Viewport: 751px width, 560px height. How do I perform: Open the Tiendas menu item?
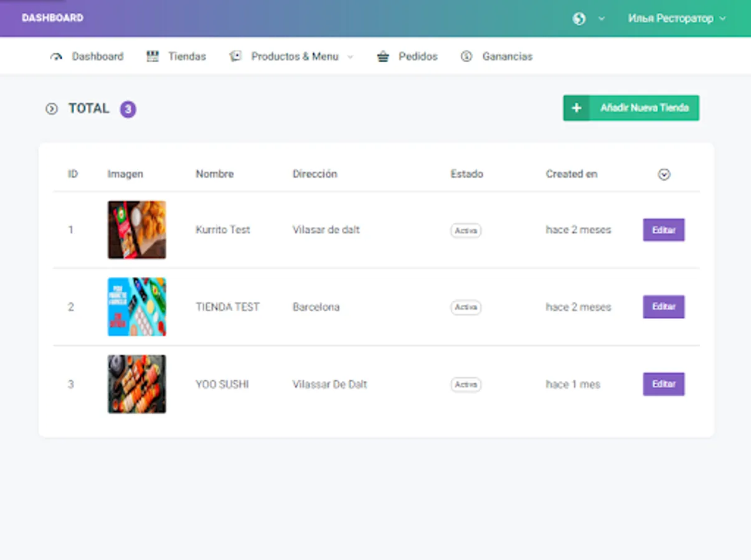click(x=187, y=57)
